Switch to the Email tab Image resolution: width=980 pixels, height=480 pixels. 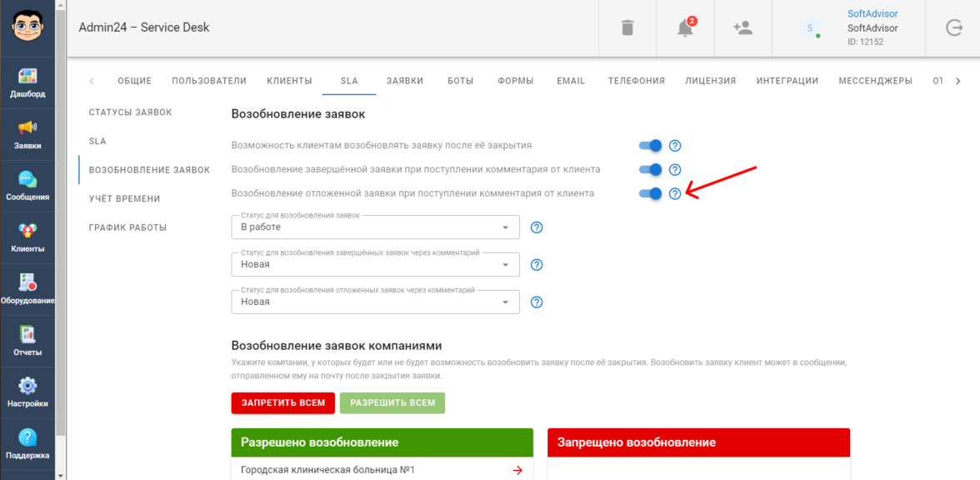571,81
